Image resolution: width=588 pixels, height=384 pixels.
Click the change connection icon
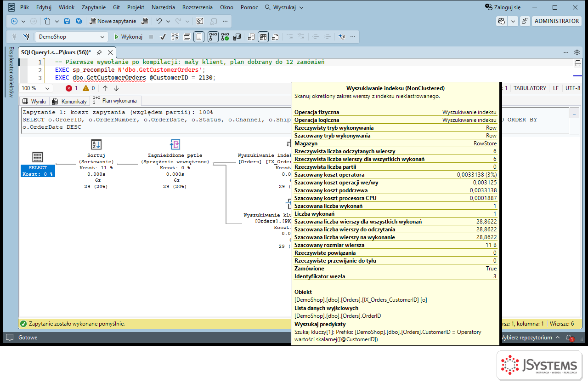pyautogui.click(x=27, y=37)
